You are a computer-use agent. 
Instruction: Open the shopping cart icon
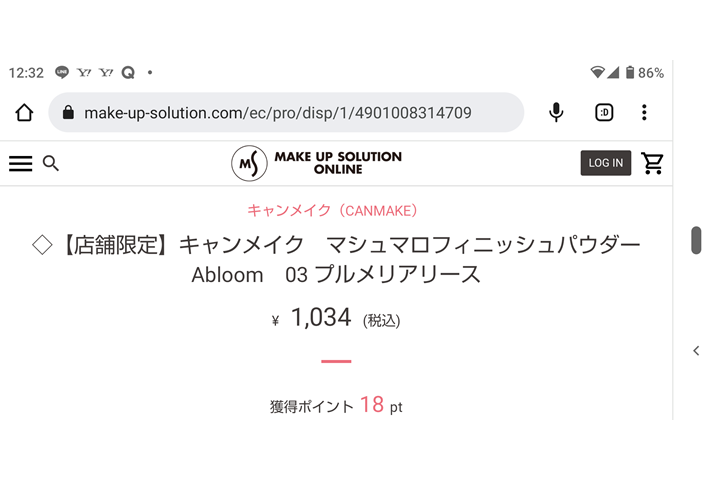653,163
